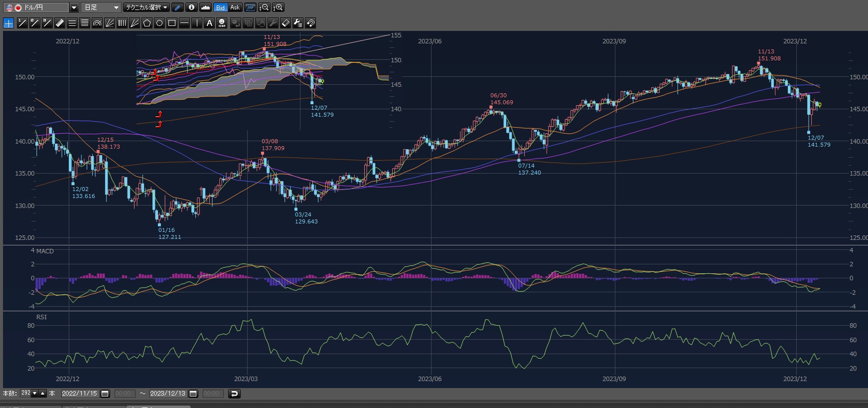Select the Fibonacci fan drawing tool

[x=110, y=23]
